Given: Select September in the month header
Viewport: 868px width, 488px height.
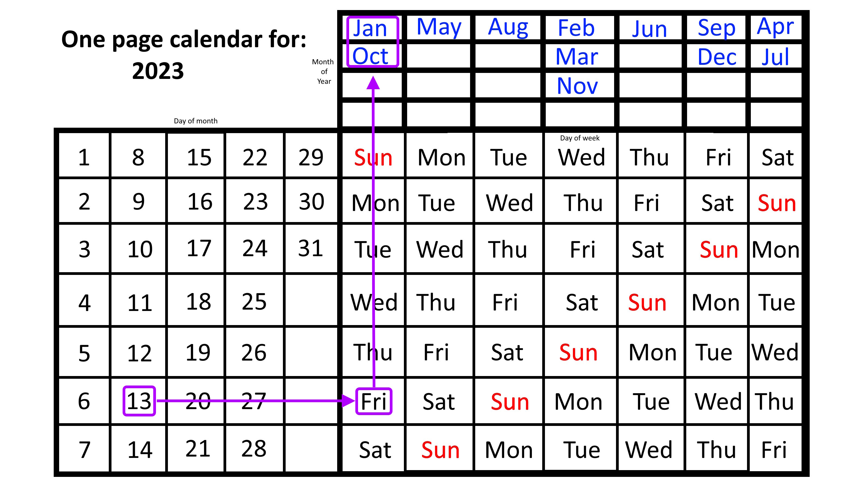Looking at the screenshot, I should (x=715, y=27).
